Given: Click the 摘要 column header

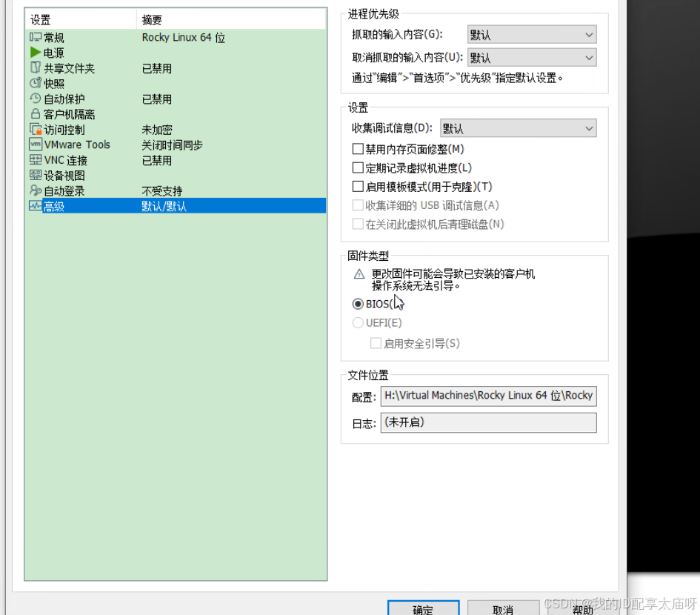Looking at the screenshot, I should click(231, 20).
